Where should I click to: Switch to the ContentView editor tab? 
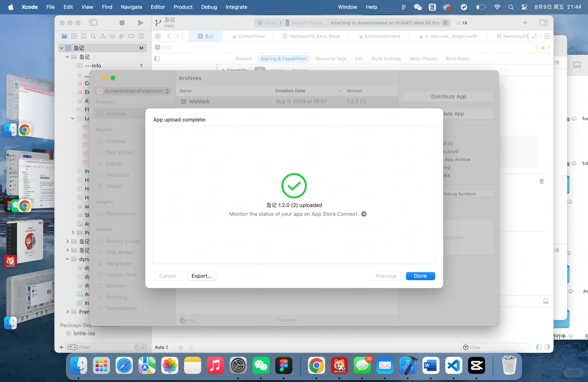(x=248, y=36)
